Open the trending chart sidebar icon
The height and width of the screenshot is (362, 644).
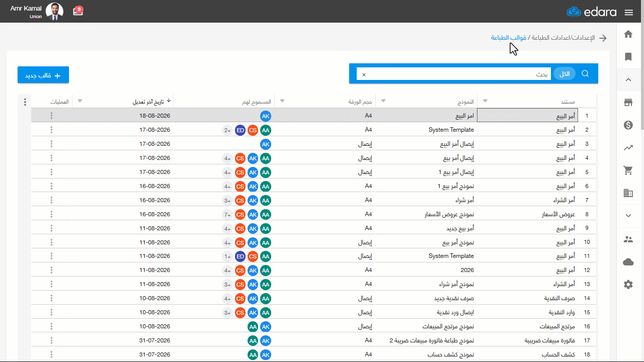coord(628,148)
